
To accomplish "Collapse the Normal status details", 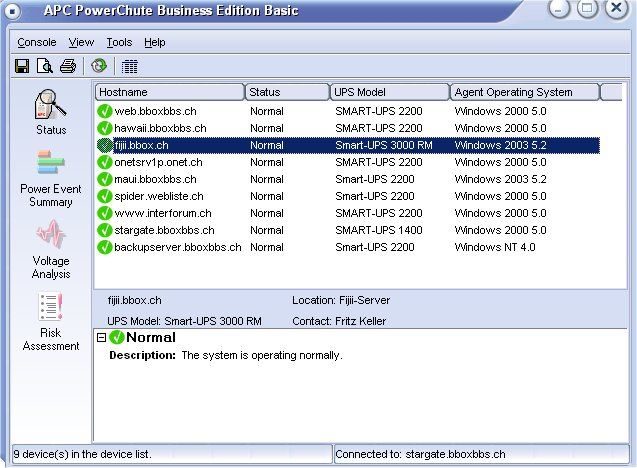I will (101, 338).
